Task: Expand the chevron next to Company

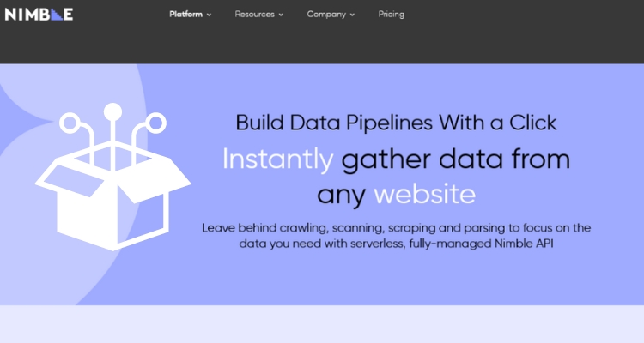Action: click(352, 15)
